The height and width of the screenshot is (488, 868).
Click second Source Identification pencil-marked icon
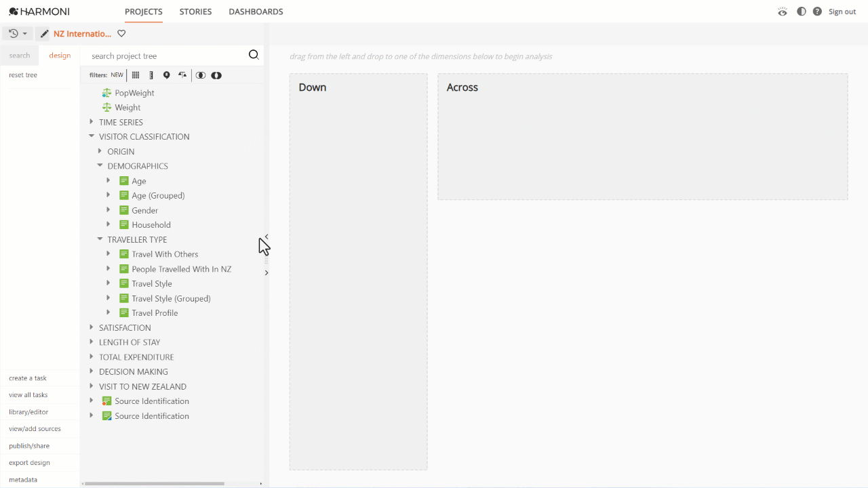pyautogui.click(x=106, y=416)
